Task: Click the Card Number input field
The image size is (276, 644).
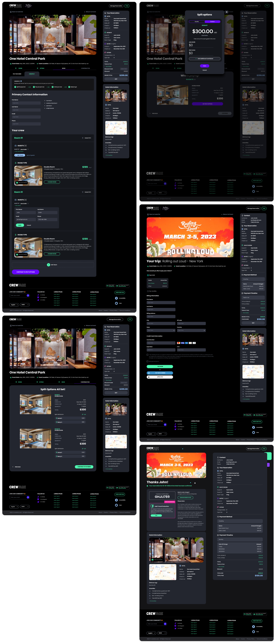Action: [x=161, y=343]
